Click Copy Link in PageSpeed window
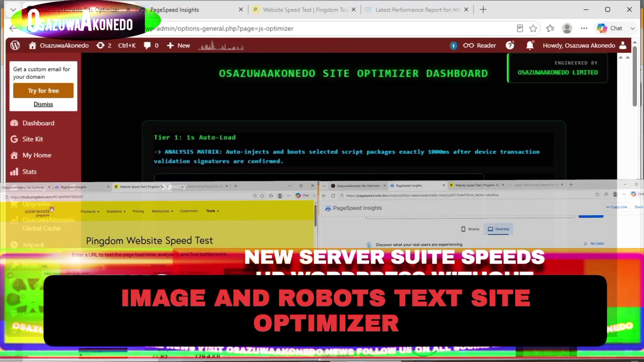Screen dimensions: 644x362 point(616,207)
